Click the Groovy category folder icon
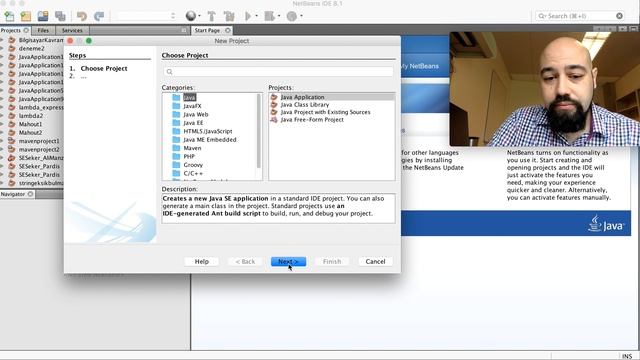640x360 pixels. click(x=176, y=165)
